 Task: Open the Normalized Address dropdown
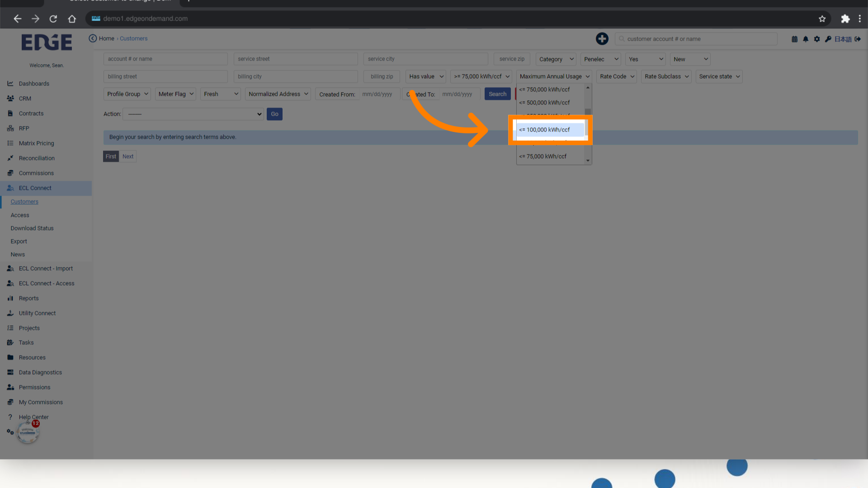278,94
